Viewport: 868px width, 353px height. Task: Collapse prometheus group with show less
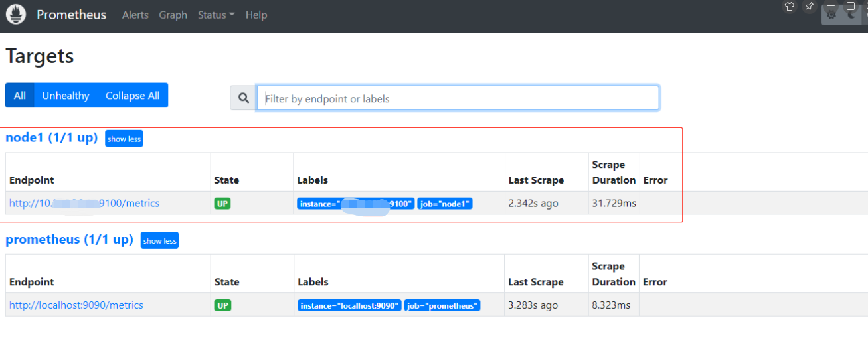click(159, 241)
